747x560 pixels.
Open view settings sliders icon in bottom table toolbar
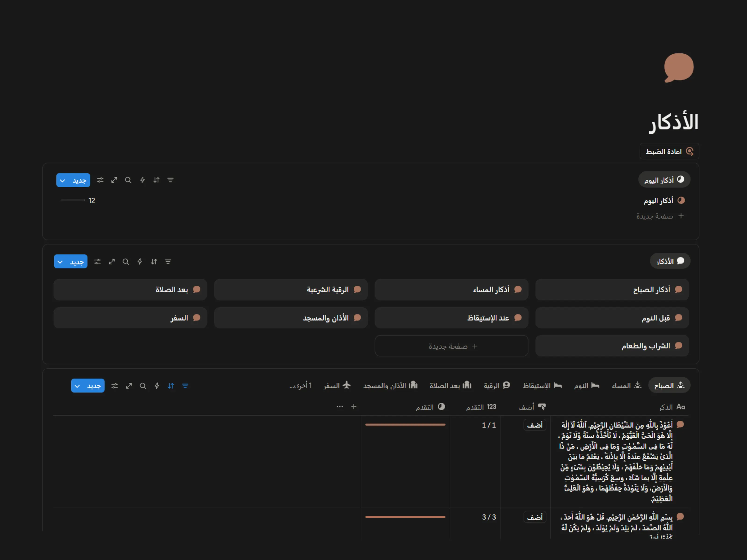pyautogui.click(x=114, y=386)
